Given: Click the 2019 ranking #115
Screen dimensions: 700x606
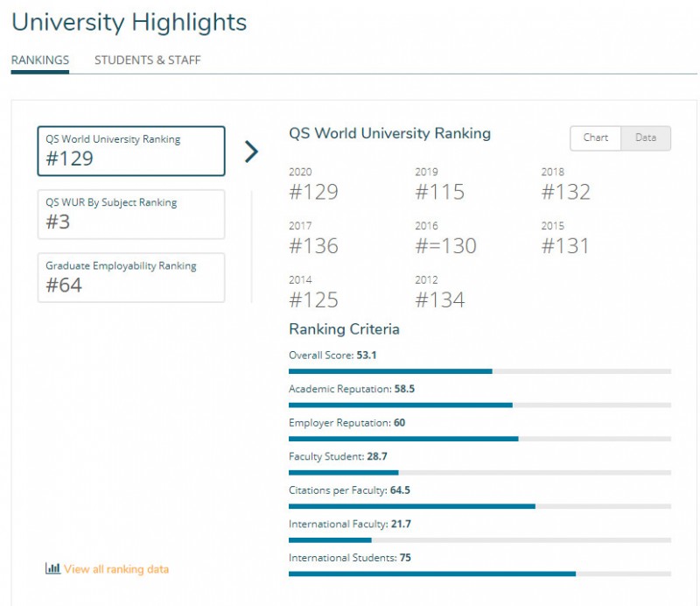Looking at the screenshot, I should (440, 192).
